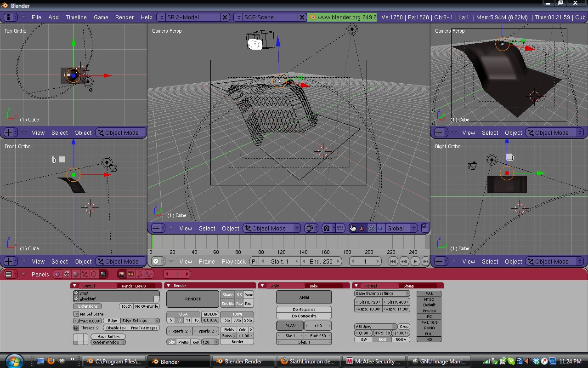Enable the Pano render option
The image size is (588, 368).
click(x=249, y=295)
